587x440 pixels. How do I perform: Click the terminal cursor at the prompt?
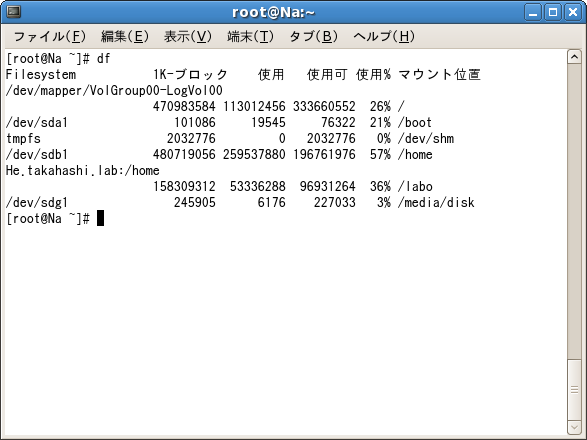(x=100, y=218)
